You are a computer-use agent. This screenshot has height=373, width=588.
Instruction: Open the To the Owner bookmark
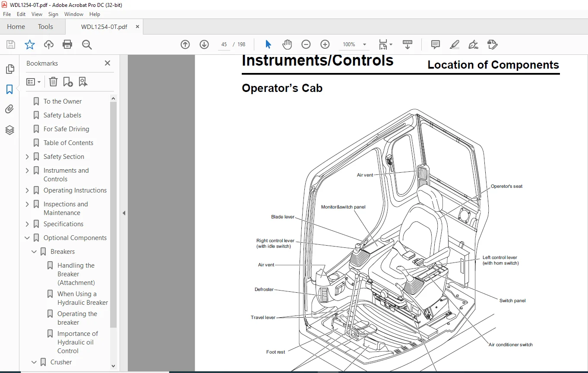[x=63, y=101]
